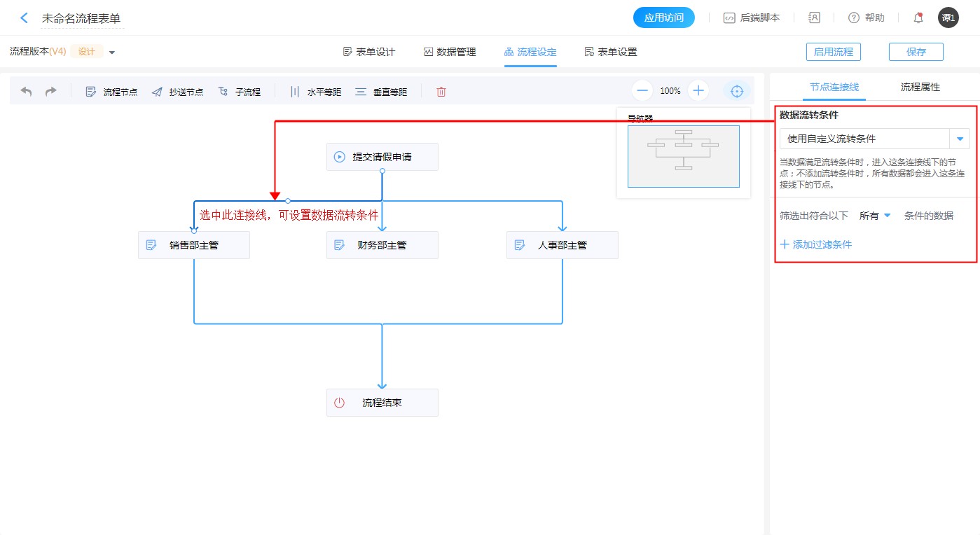Click the red delete trash icon

tap(441, 92)
